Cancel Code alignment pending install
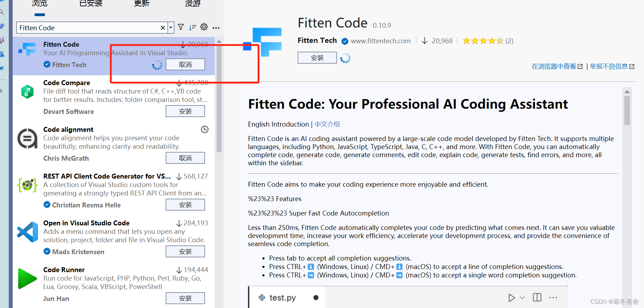 pyautogui.click(x=185, y=158)
